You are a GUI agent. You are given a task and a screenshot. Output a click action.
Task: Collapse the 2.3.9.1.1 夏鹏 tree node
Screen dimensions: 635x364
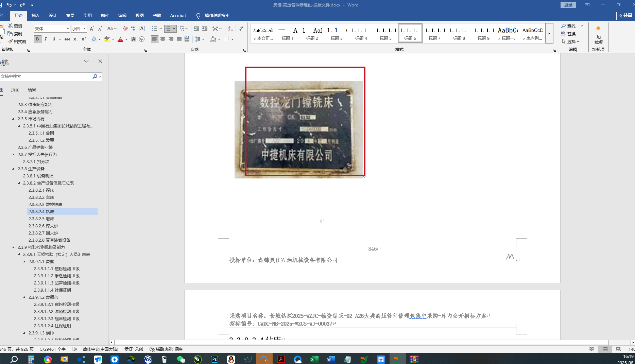[24, 261]
